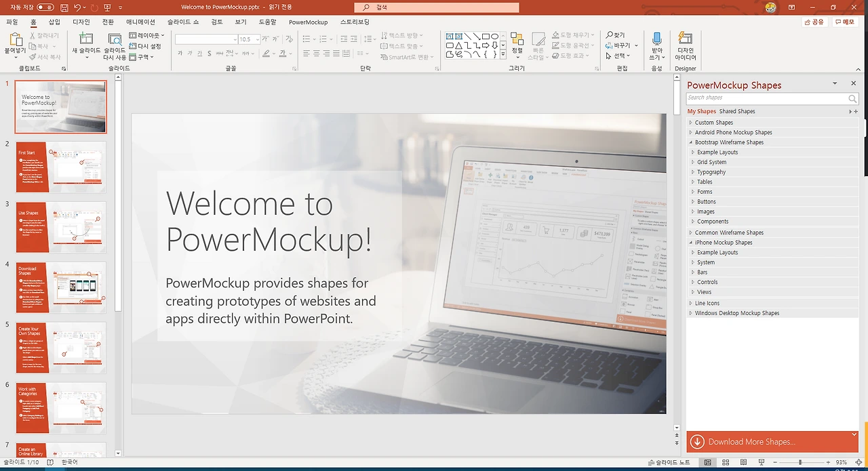868x471 pixels.
Task: Expand the Line Icons category
Action: pyautogui.click(x=690, y=303)
